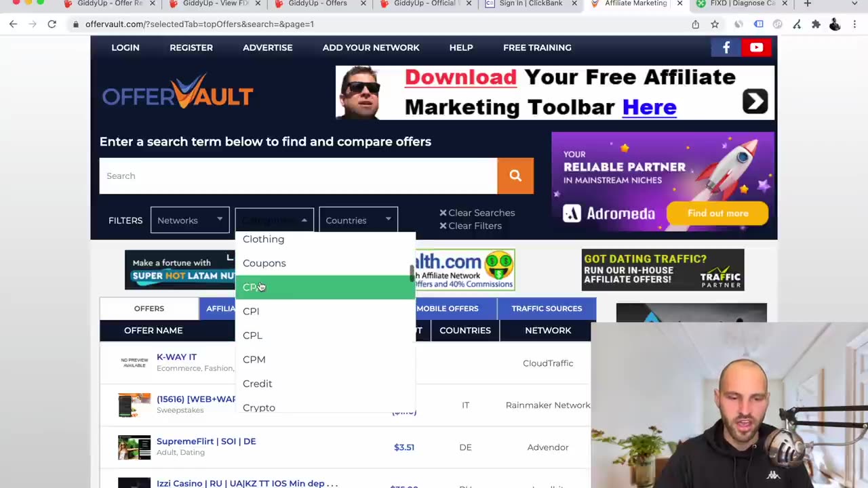Screen dimensions: 868x488
Task: Open the tab search chevron in Chrome
Action: [854, 3]
